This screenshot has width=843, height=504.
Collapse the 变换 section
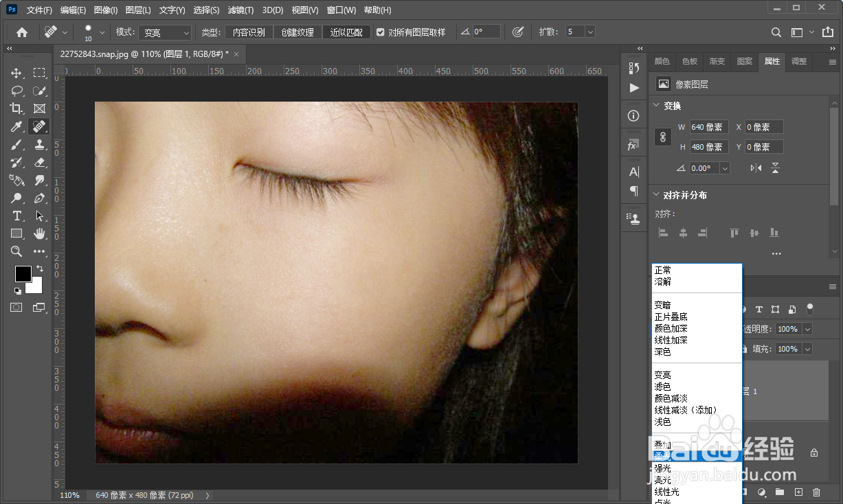pyautogui.click(x=655, y=106)
